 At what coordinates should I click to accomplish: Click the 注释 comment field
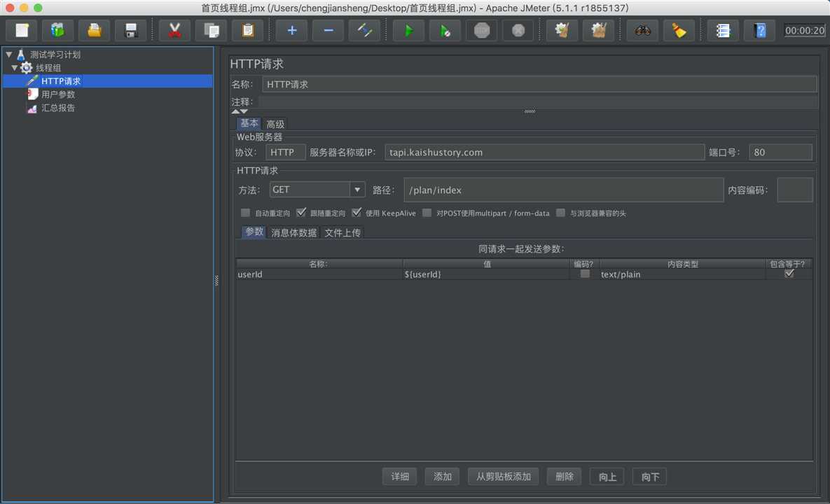[x=537, y=101]
